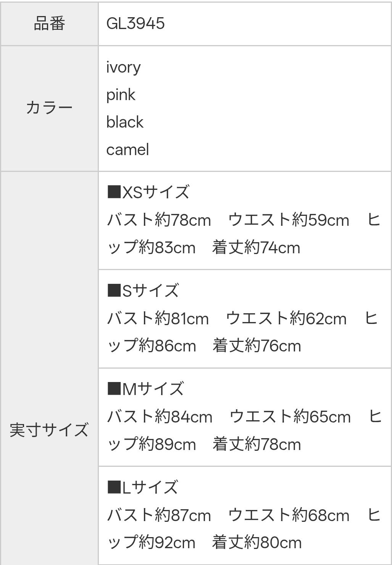Image resolution: width=392 pixels, height=565 pixels.
Task: Click the 着丈約76cm length text
Action: [x=256, y=346]
